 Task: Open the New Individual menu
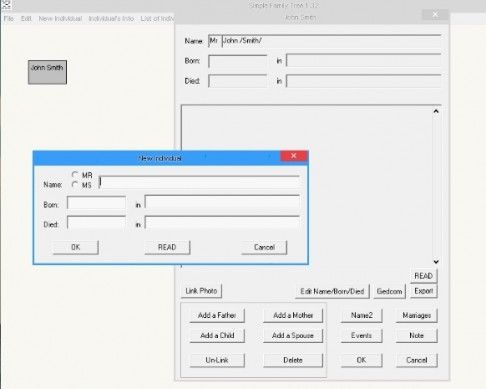[x=60, y=18]
